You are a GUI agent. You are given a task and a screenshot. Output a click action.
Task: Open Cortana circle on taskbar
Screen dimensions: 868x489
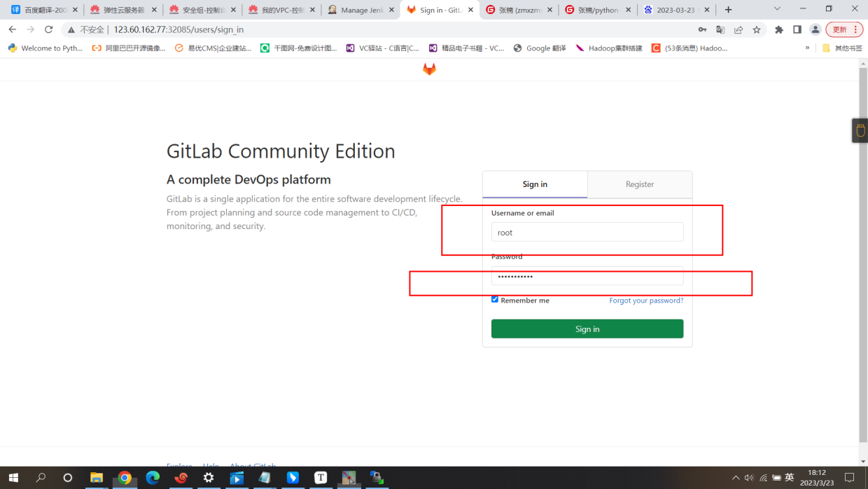68,478
